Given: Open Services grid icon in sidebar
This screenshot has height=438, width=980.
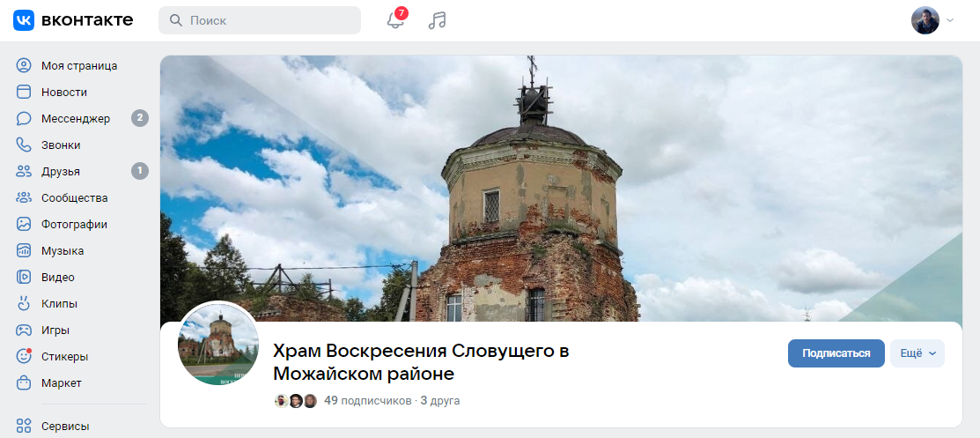Looking at the screenshot, I should tap(24, 427).
